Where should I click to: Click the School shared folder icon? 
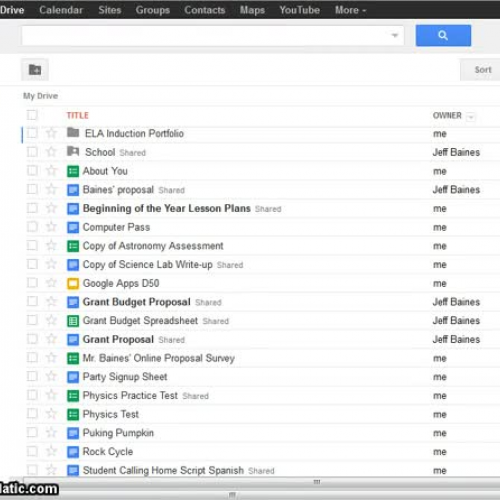coord(73,152)
